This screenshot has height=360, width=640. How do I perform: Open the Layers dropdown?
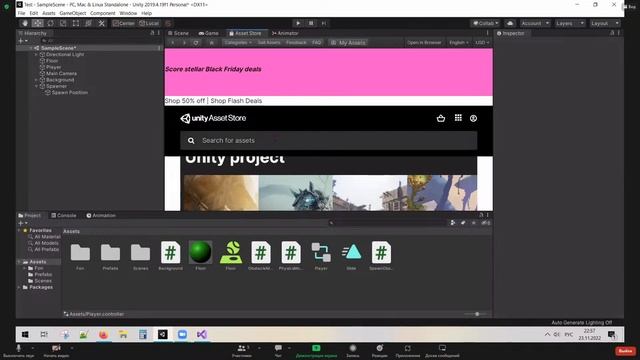click(570, 23)
